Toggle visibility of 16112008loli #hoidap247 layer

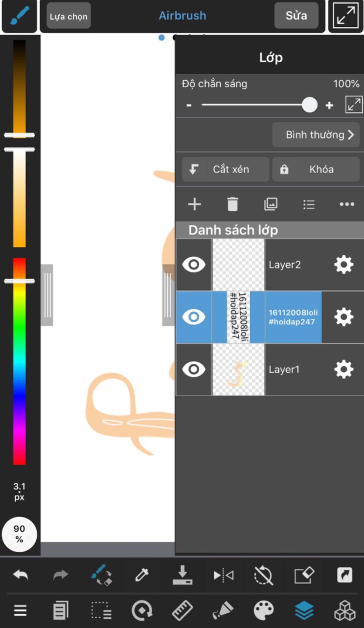(194, 317)
